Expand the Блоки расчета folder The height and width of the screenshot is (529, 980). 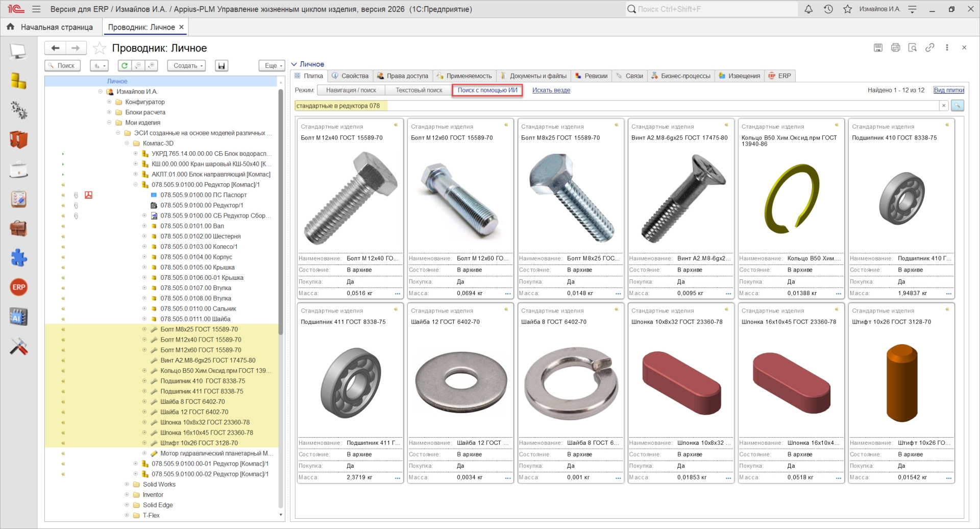tap(109, 112)
